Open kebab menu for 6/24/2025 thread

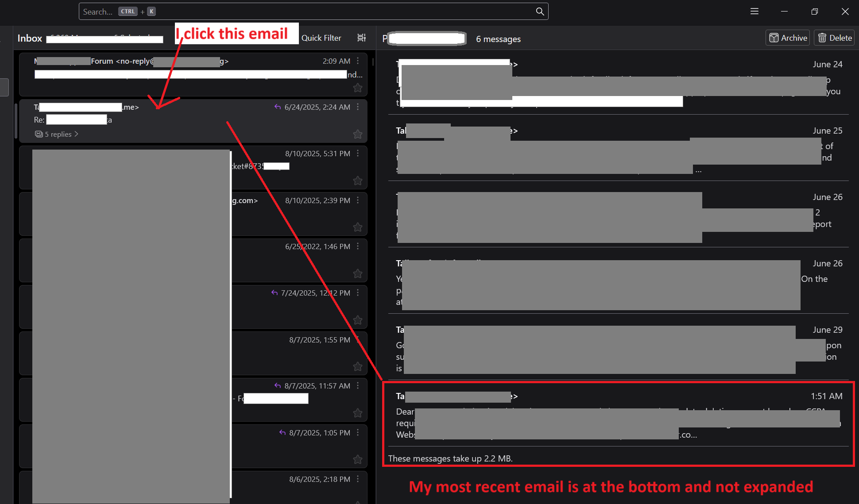tap(358, 107)
